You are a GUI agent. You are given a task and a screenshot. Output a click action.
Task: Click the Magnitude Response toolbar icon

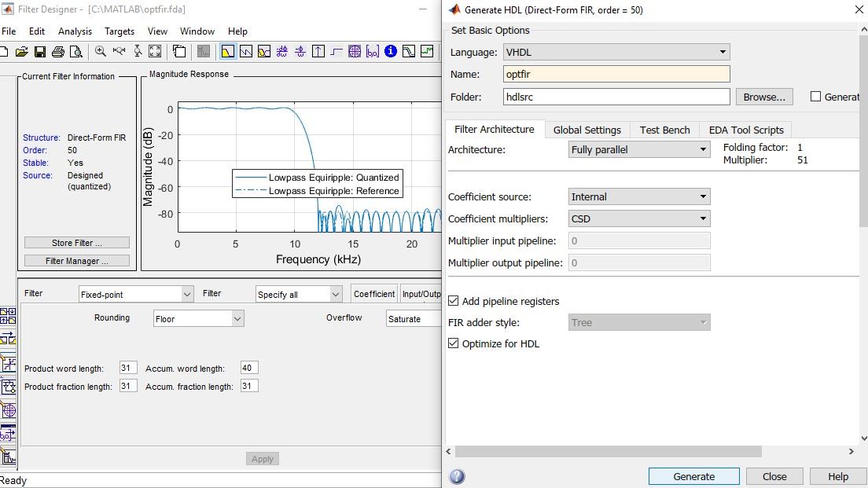(227, 52)
